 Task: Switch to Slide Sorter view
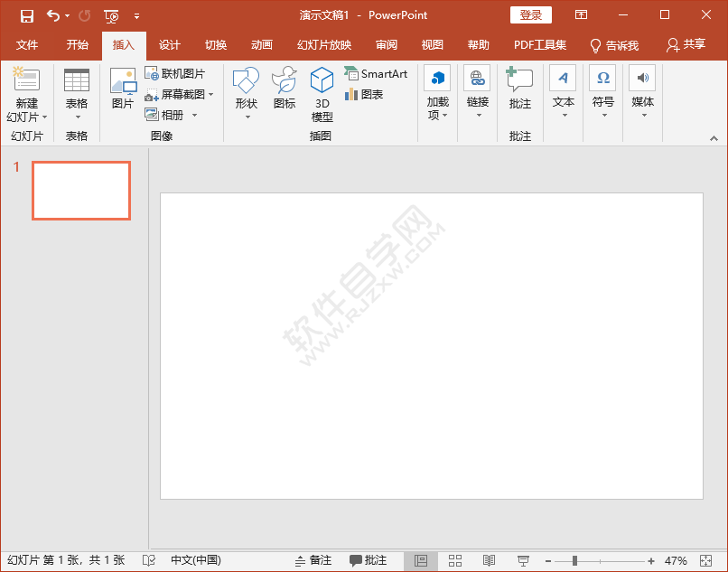click(454, 559)
